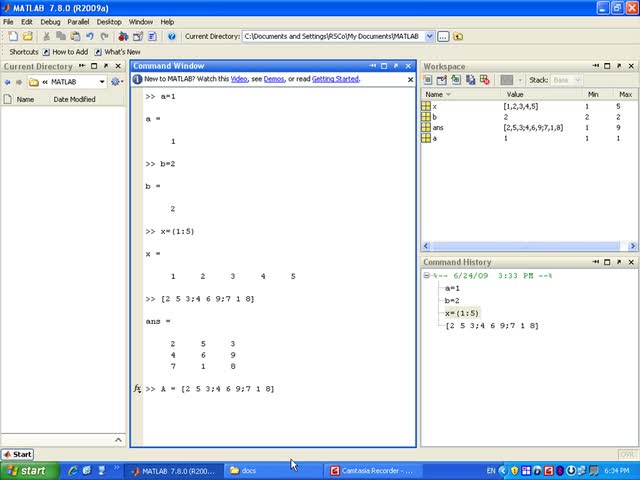Import data into Workspace icon
640x480 pixels.
[x=456, y=80]
